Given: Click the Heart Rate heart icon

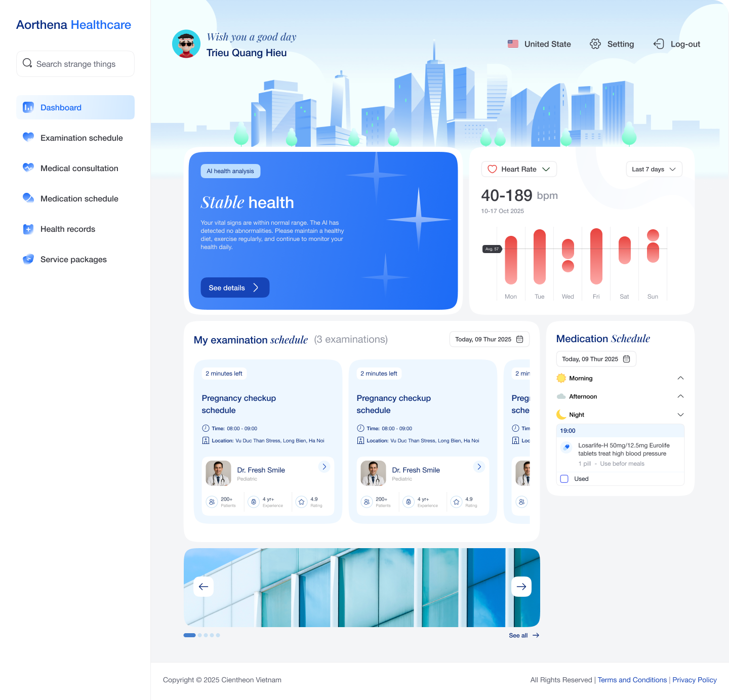Looking at the screenshot, I should (x=492, y=169).
